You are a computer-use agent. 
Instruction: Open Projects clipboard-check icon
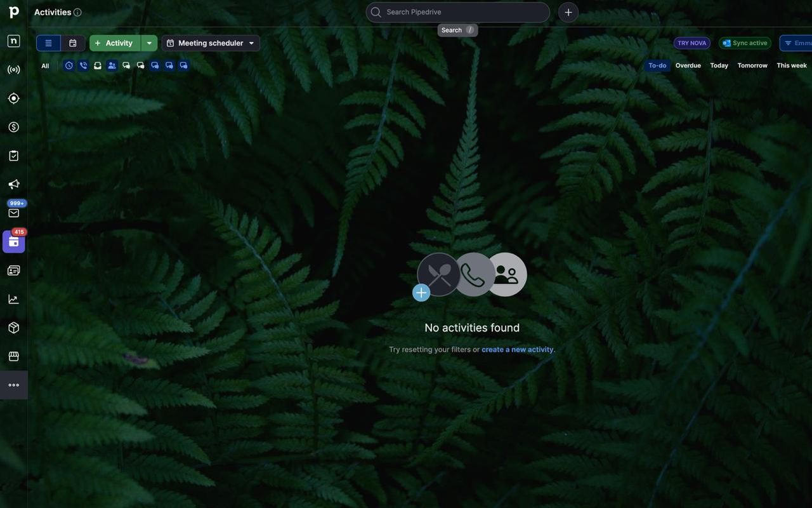click(x=14, y=156)
